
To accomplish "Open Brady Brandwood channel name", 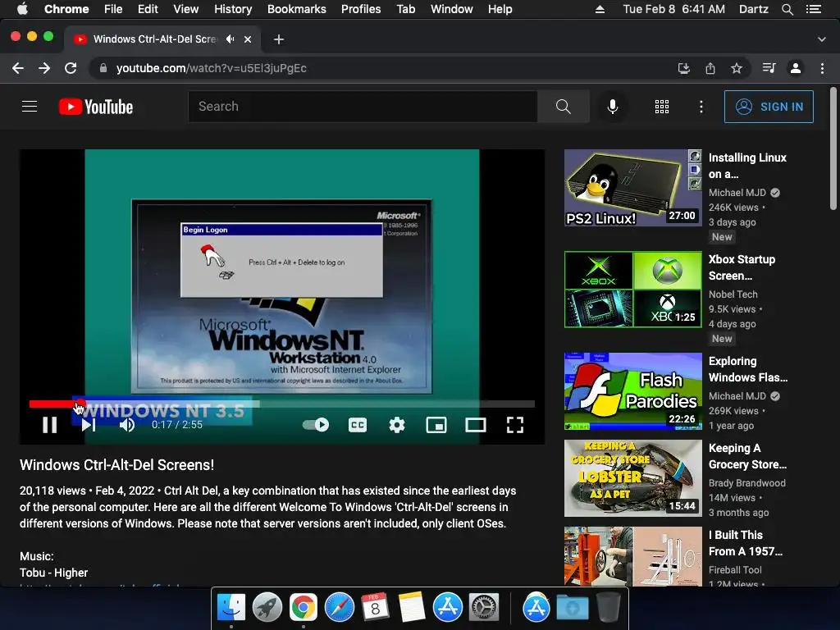I will click(x=747, y=482).
